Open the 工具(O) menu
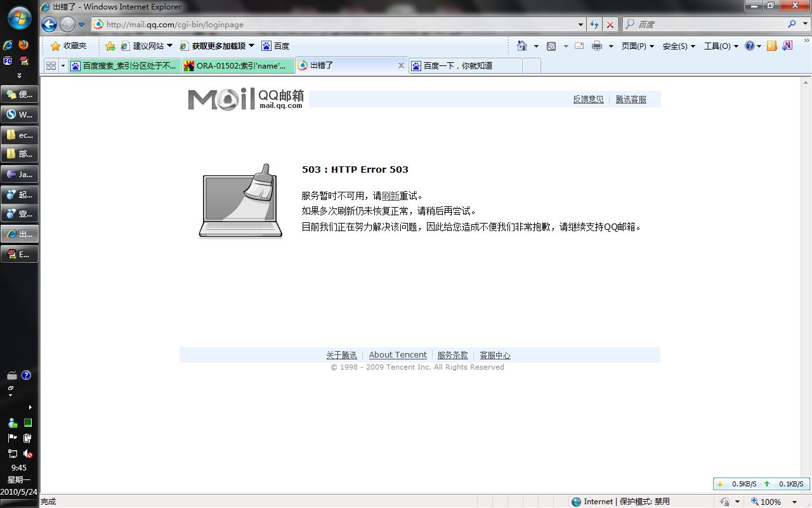Screen dimensions: 812x508 click(x=721, y=46)
